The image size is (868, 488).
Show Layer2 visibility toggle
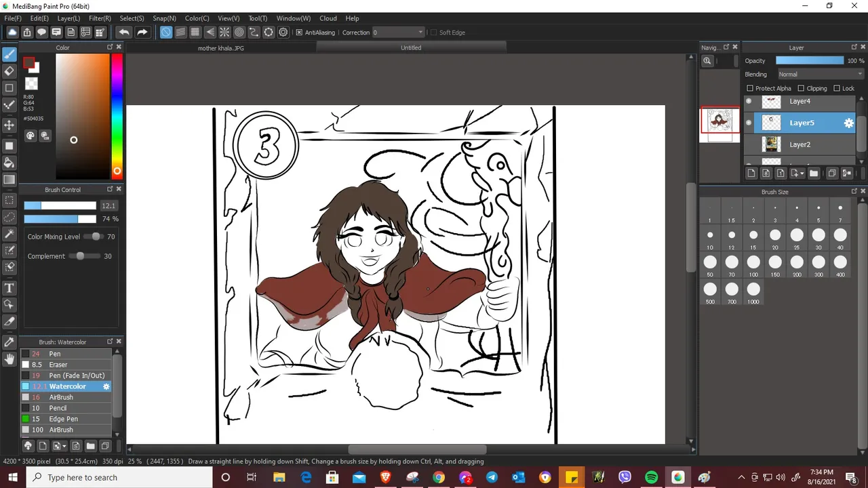[x=749, y=144]
